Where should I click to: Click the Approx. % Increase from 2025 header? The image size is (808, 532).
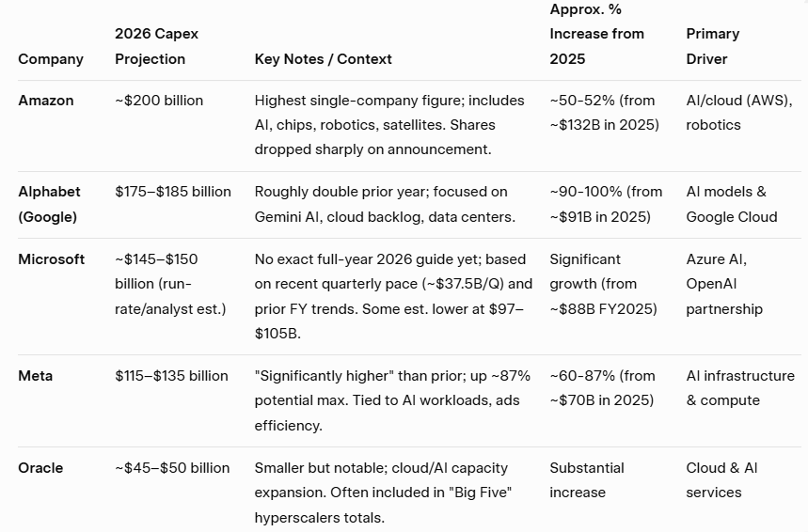point(596,34)
